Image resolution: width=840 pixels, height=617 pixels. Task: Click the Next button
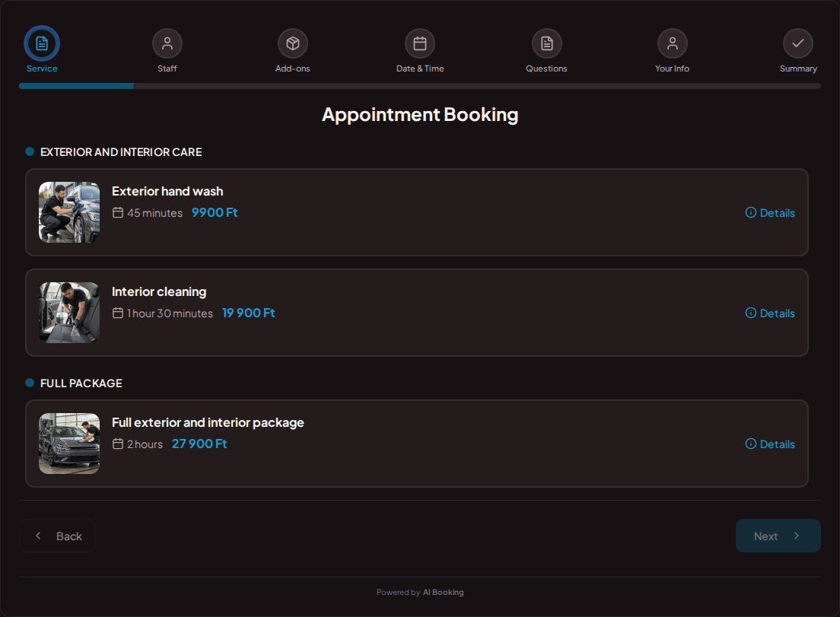[778, 536]
